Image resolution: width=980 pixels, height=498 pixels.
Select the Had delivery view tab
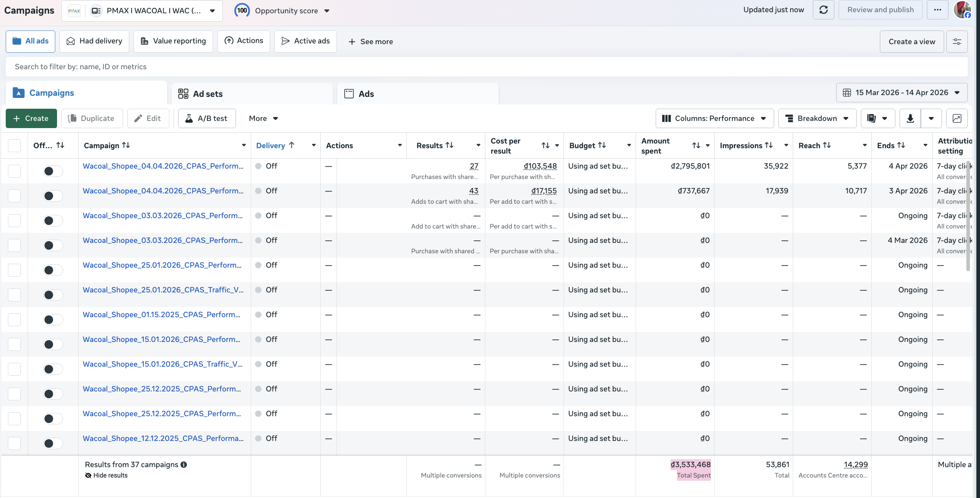click(94, 41)
